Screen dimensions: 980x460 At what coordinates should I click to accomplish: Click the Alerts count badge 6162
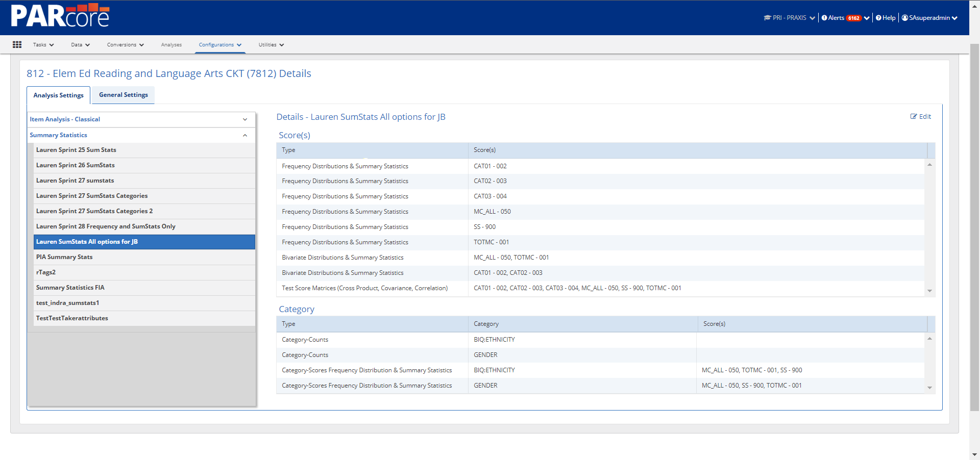854,18
